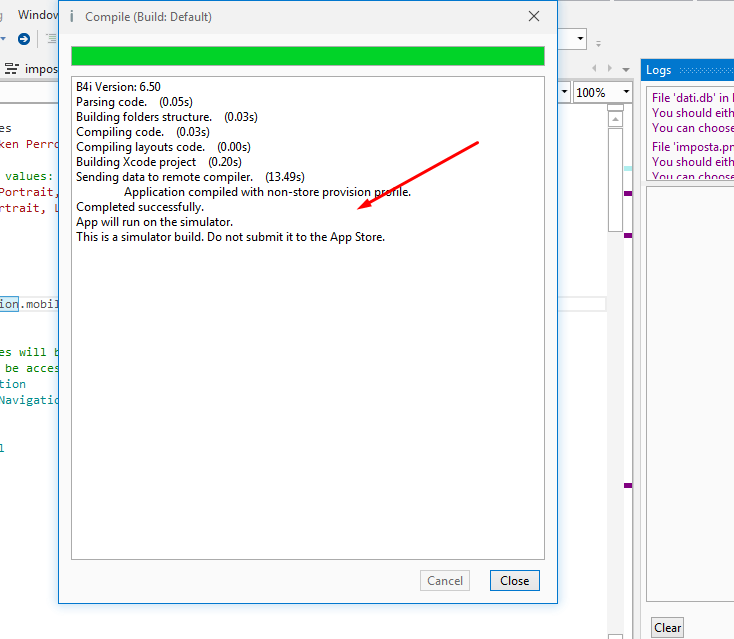Switch to the 'impos' module tab
Viewport: 734px width, 639px height.
pos(32,69)
